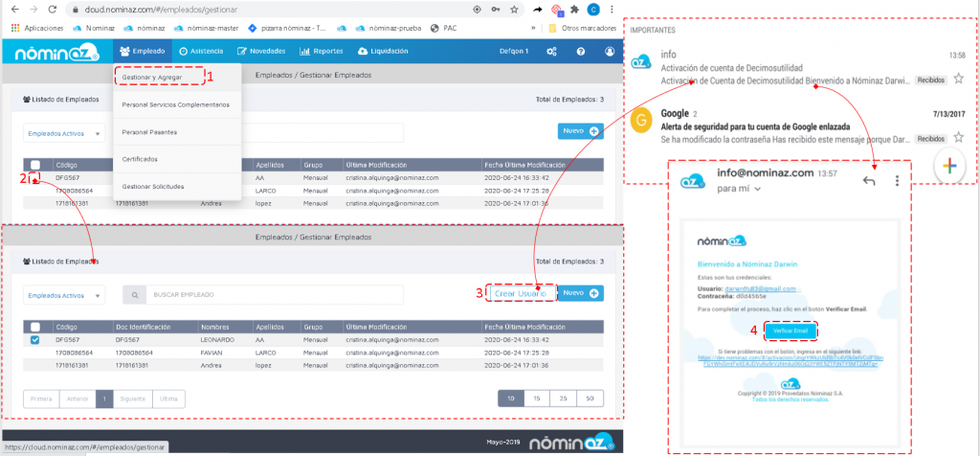Open 'Todos los derechos reservados.' link
Image resolution: width=980 pixels, height=456 pixels.
point(791,399)
